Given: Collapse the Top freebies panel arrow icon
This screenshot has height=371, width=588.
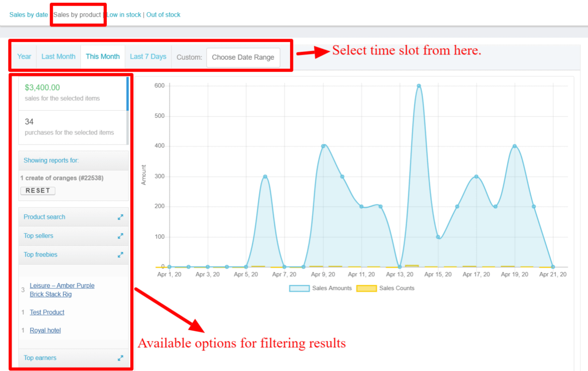Looking at the screenshot, I should [x=121, y=254].
